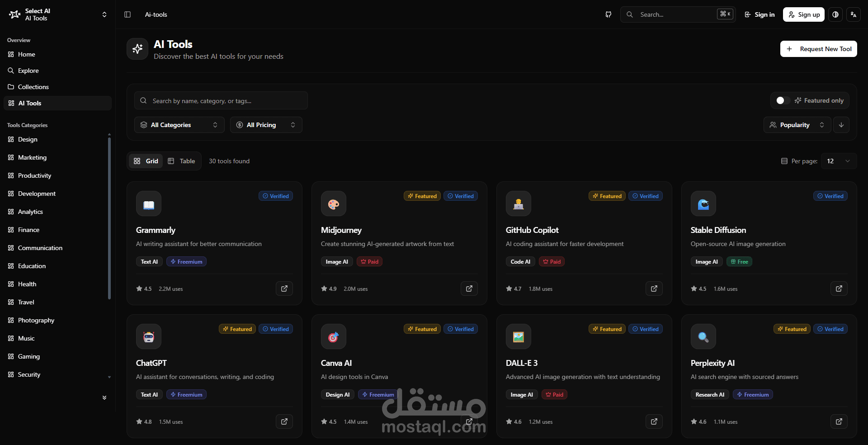
Task: Click the ChatGPT card title
Action: (x=151, y=363)
